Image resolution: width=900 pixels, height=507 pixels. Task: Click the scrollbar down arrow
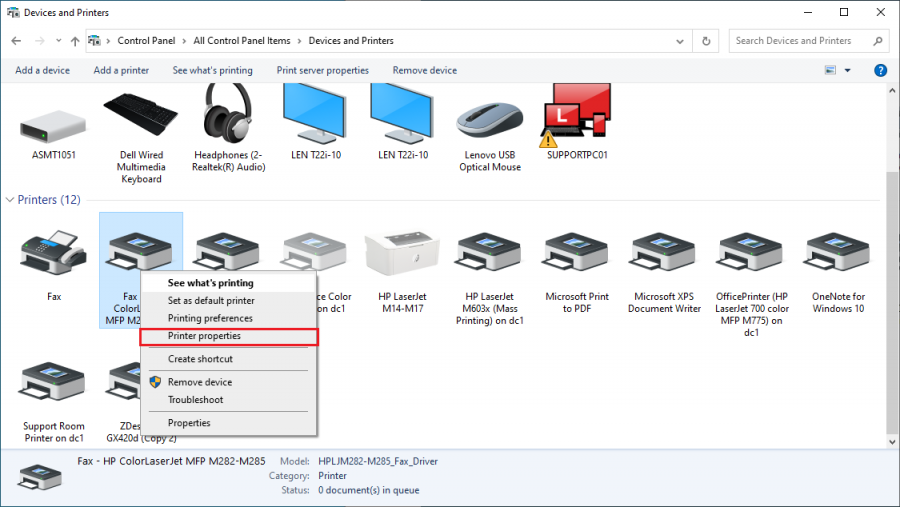click(x=891, y=442)
